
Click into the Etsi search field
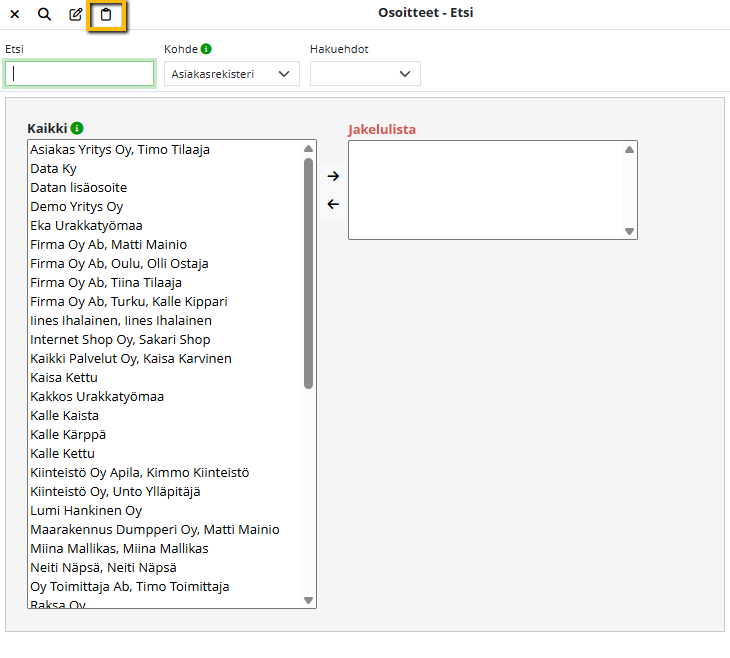click(80, 74)
